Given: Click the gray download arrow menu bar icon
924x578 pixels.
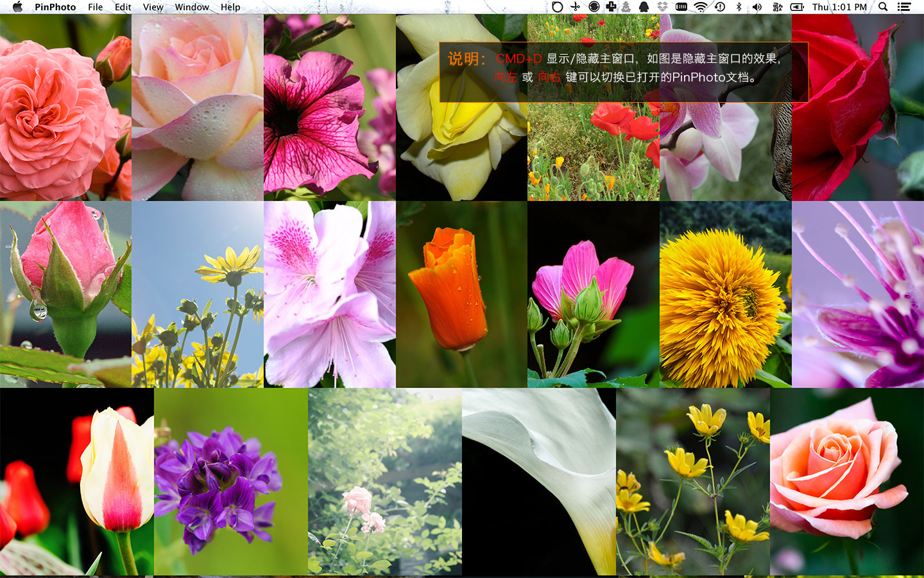Looking at the screenshot, I should (626, 7).
